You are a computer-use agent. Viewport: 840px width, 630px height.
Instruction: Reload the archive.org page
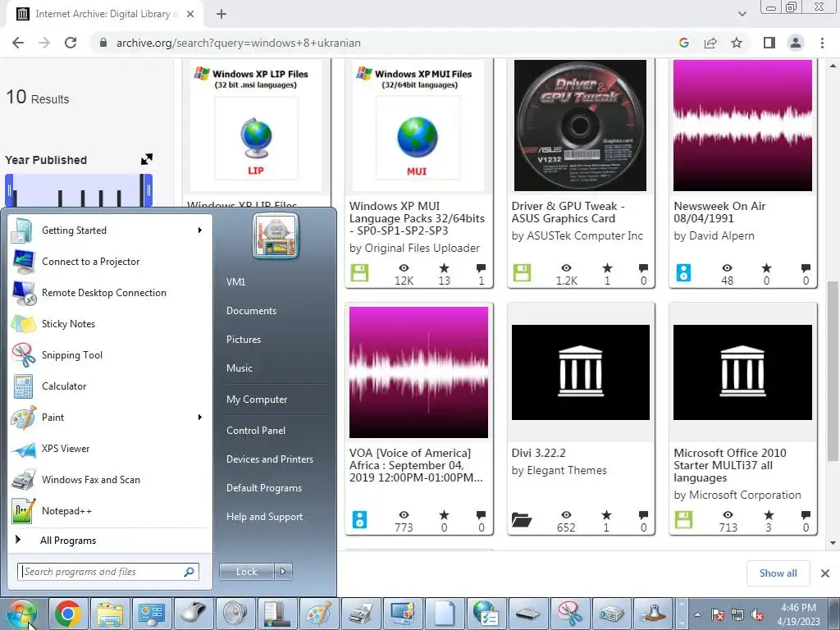pos(71,43)
